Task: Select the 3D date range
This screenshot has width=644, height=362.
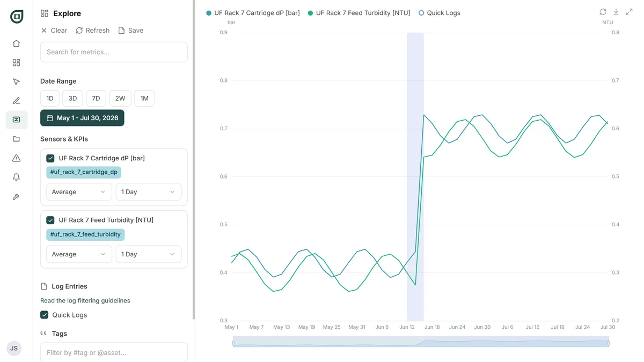Action: 72,98
